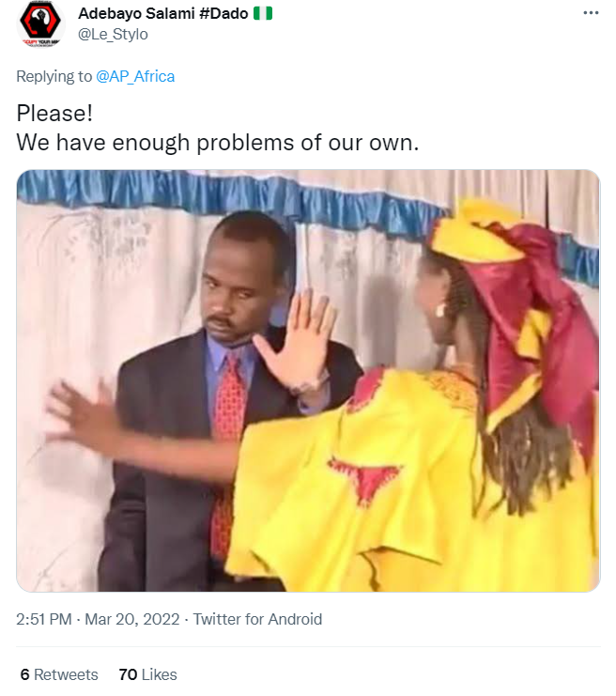Click 'We have enough problems of our own.'
The image size is (616, 696).
click(x=218, y=143)
